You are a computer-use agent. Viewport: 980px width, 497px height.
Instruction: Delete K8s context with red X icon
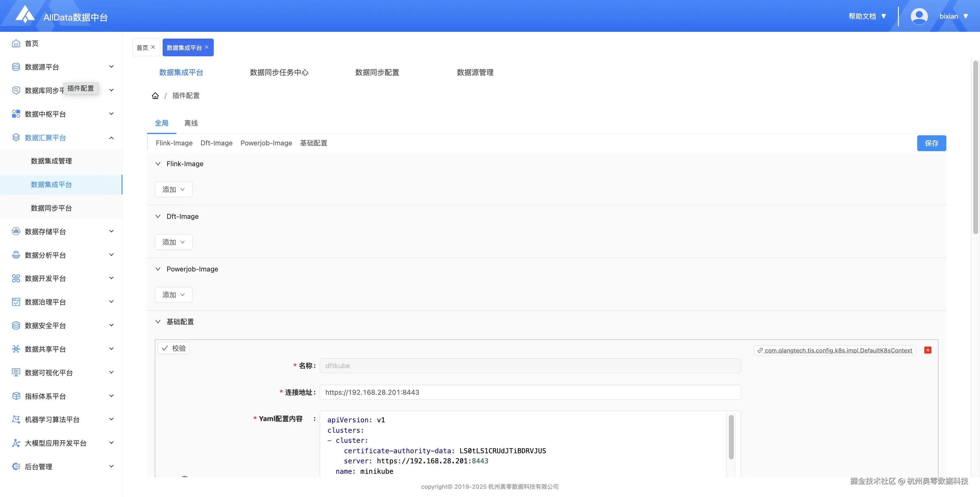pos(928,350)
